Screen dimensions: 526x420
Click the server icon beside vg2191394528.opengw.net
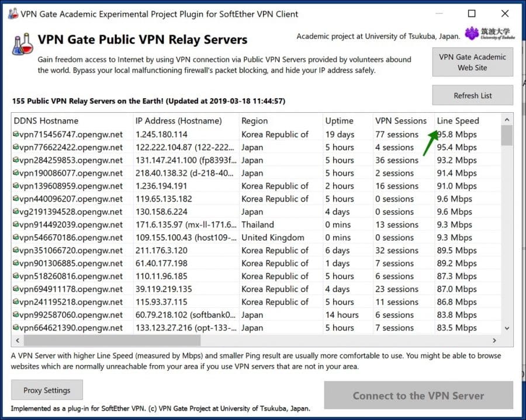[x=16, y=211]
